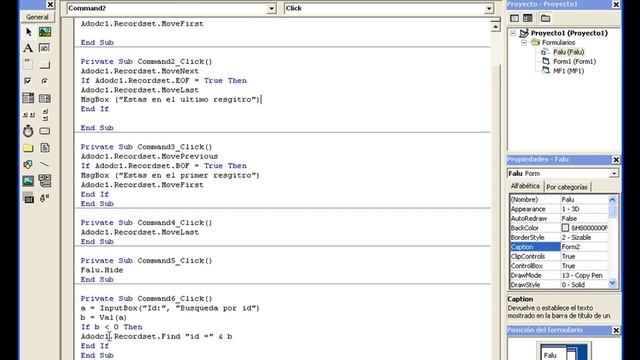The image size is (640, 360).
Task: Select the DrawMode property row
Action: click(x=559, y=276)
